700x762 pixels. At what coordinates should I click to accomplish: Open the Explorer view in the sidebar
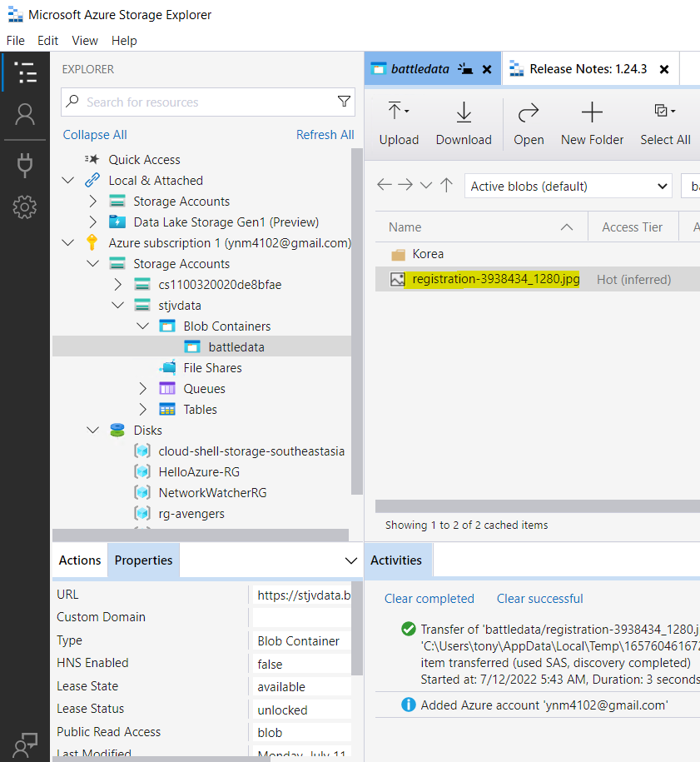click(25, 72)
